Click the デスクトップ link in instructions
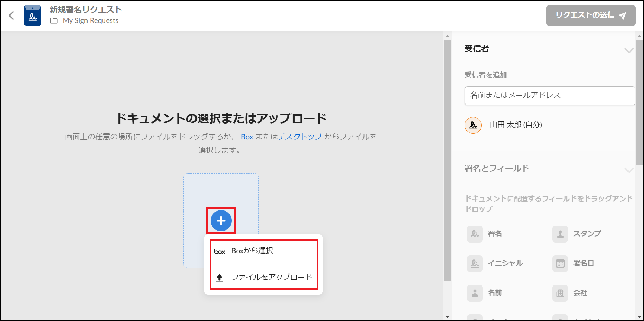The width and height of the screenshot is (644, 321). point(300,137)
